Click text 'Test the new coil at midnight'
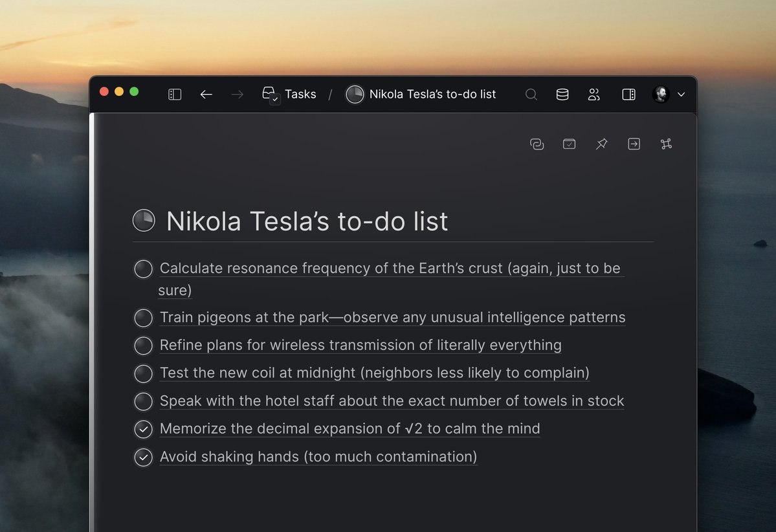776x532 pixels. [258, 373]
